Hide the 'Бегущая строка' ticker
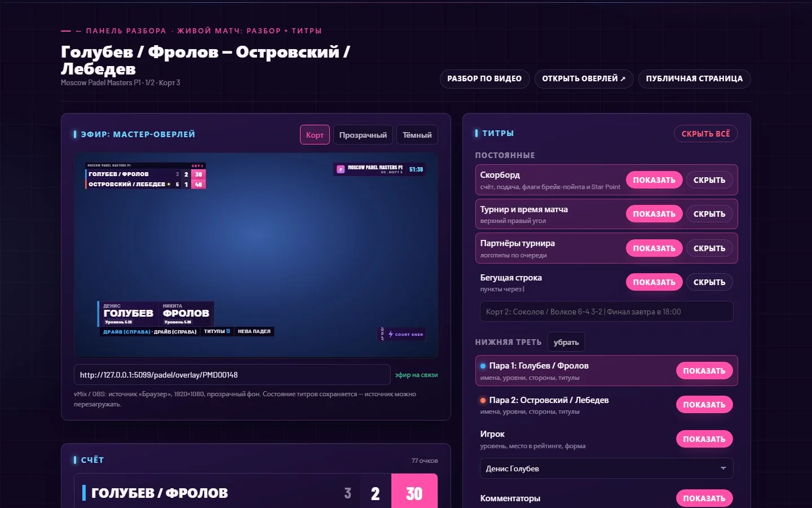Viewport: 812px width, 508px height. tap(709, 282)
